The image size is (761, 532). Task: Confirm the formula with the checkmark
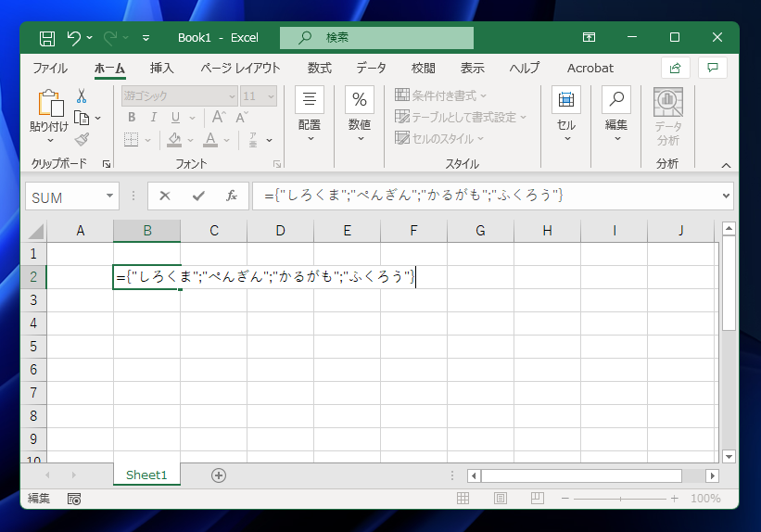(x=198, y=196)
